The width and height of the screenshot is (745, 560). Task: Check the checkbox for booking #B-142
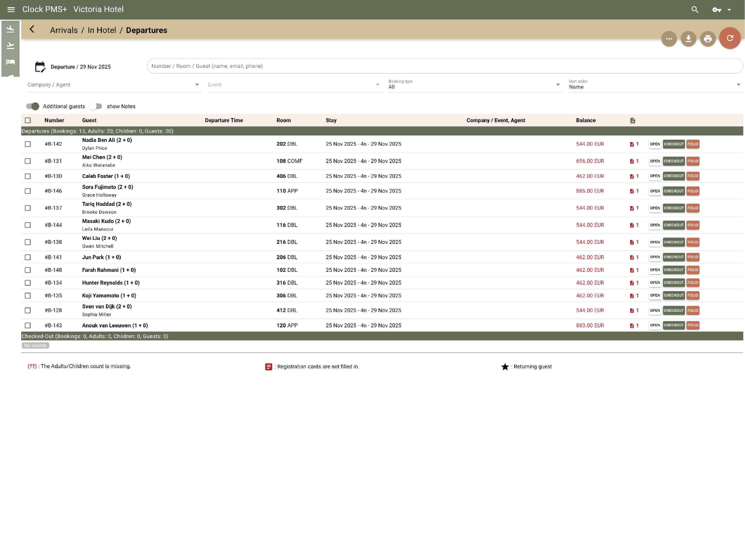28,144
